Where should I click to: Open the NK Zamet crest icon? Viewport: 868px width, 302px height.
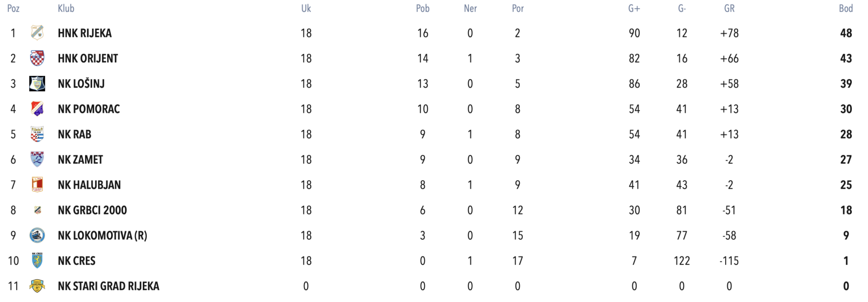point(37,159)
